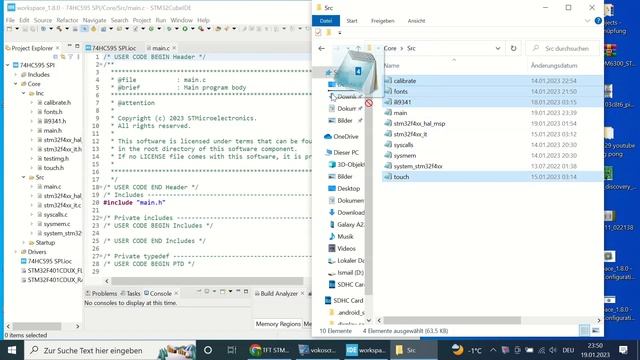Click Src in the Explorer breadcrumb
The width and height of the screenshot is (640, 360).
(411, 48)
